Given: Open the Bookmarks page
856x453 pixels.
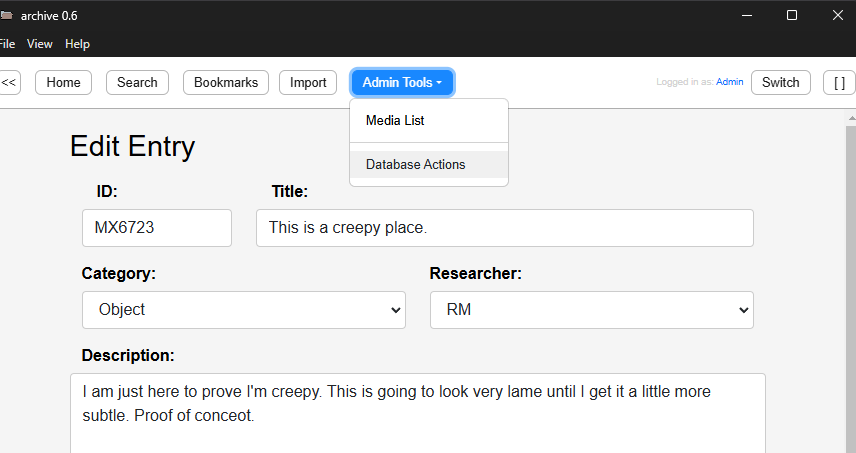Looking at the screenshot, I should coord(226,82).
